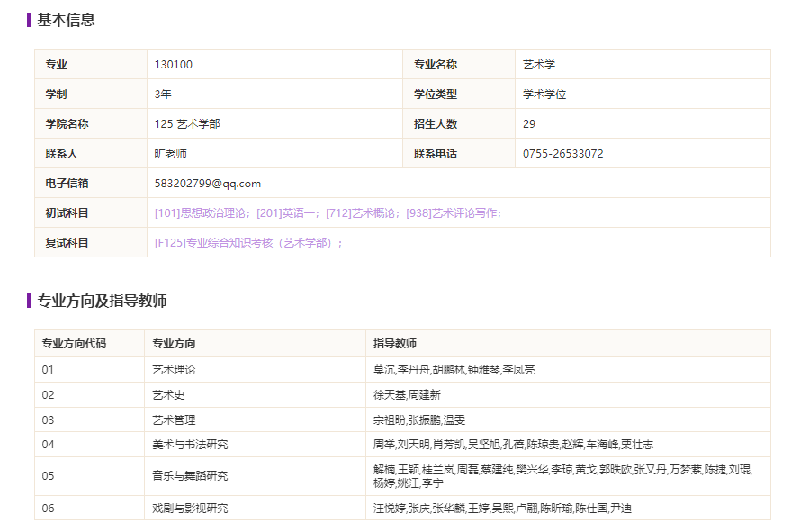The width and height of the screenshot is (801, 532).
Task: Select the 艺术理论 direction cell
Action: [x=174, y=370]
